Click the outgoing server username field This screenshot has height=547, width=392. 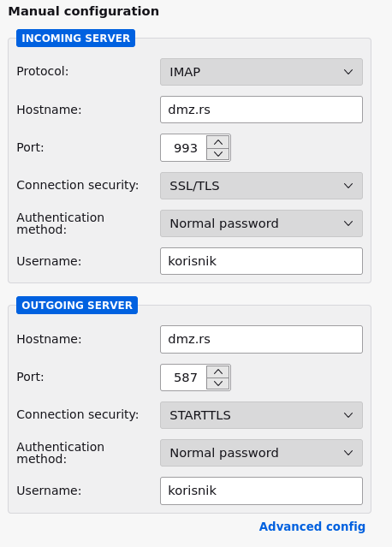click(x=261, y=491)
